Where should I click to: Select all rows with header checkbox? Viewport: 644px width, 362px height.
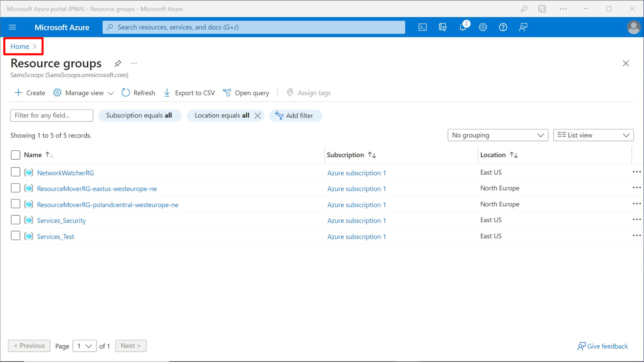[x=15, y=155]
